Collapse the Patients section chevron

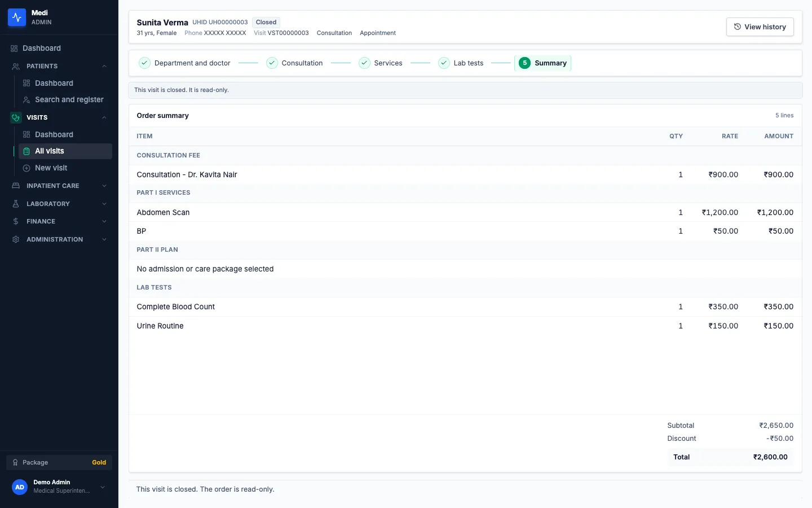tap(104, 66)
